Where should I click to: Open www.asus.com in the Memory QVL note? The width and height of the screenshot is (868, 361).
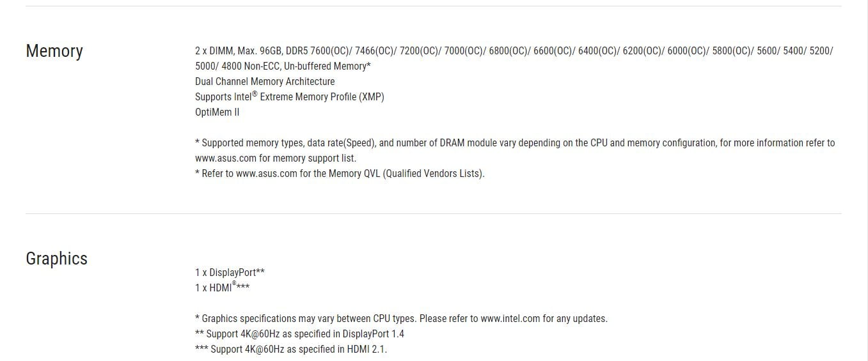coord(267,174)
